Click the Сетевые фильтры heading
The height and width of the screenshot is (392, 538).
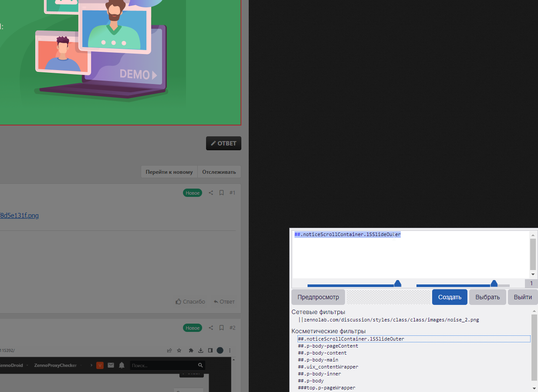pyautogui.click(x=318, y=312)
